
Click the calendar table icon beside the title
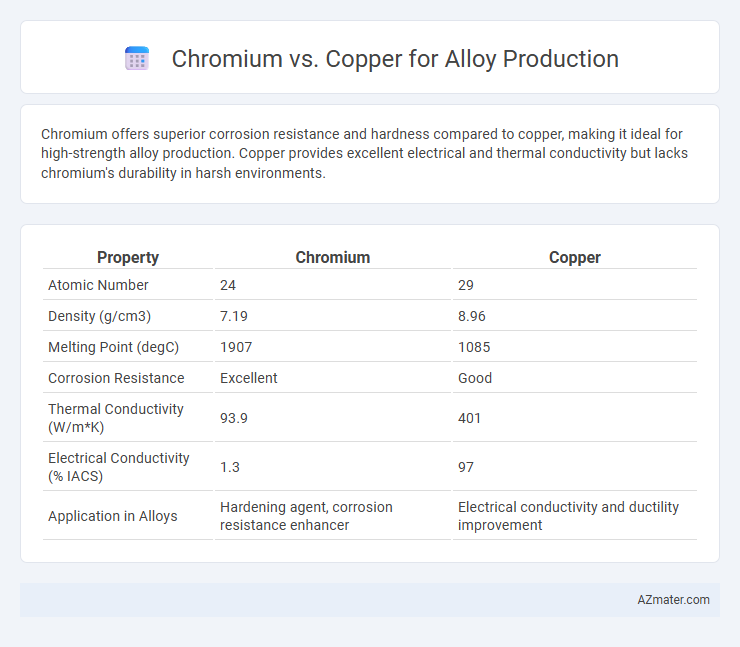click(137, 59)
